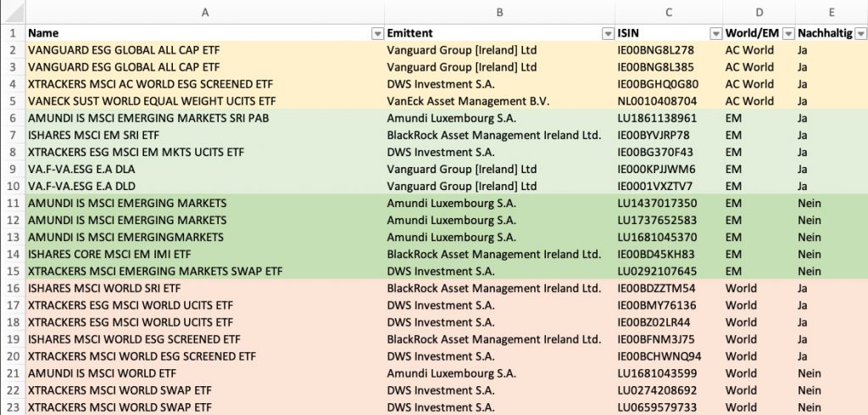This screenshot has height=415, width=868.
Task: Click ISIN cell IE00BCHWNQ94
Action: pyautogui.click(x=669, y=356)
